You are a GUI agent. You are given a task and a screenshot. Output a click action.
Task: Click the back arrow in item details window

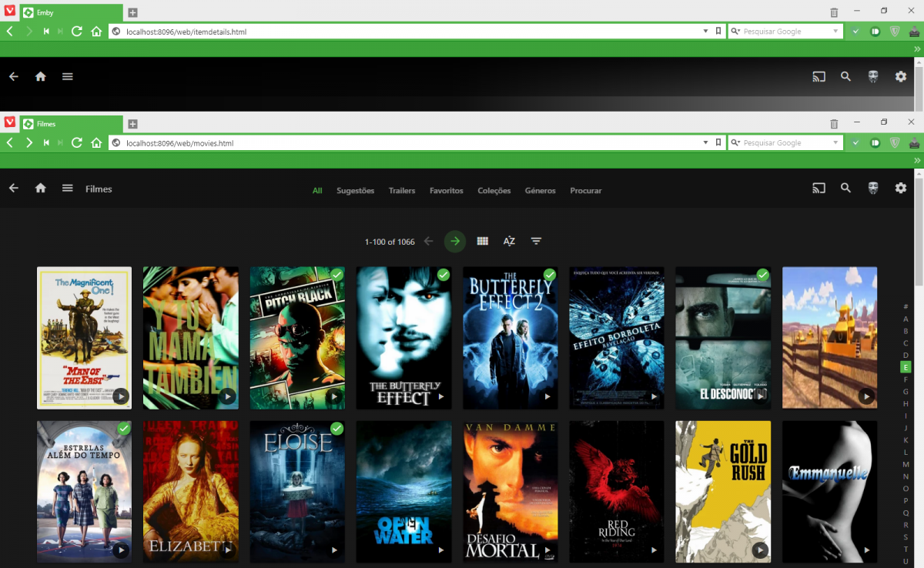pyautogui.click(x=13, y=76)
